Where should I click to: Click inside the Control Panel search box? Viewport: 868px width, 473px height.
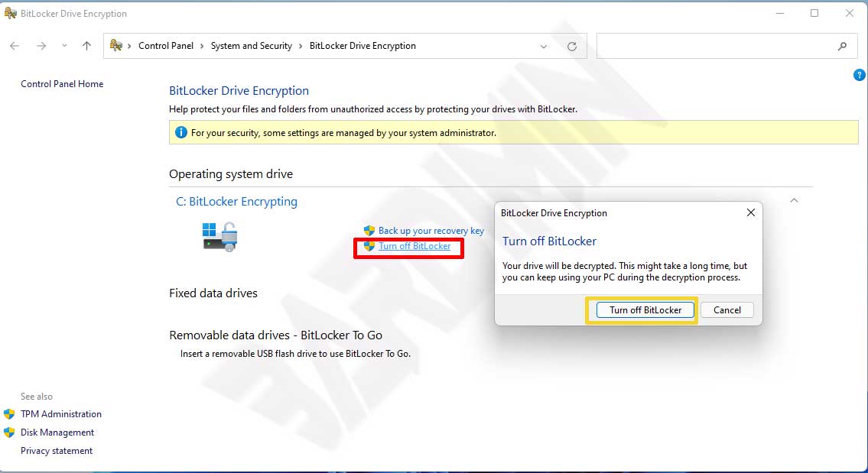[715, 46]
